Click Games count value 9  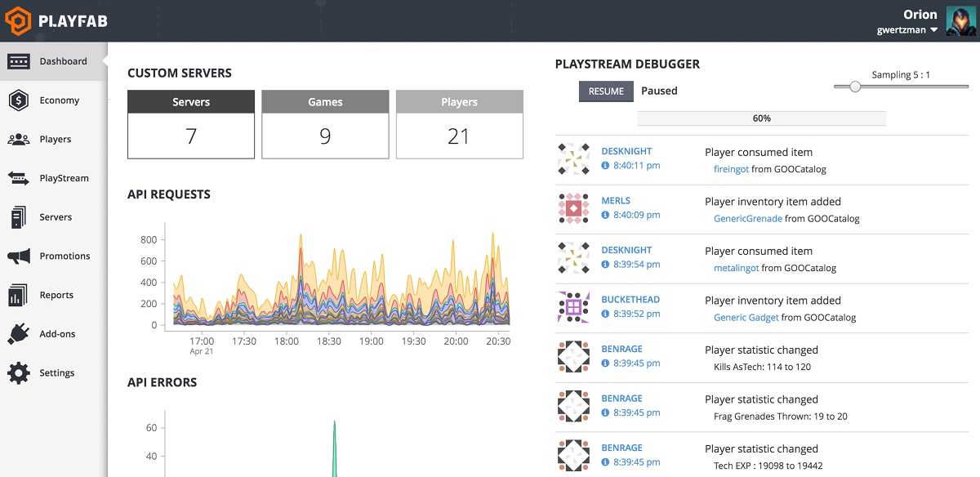coord(325,136)
